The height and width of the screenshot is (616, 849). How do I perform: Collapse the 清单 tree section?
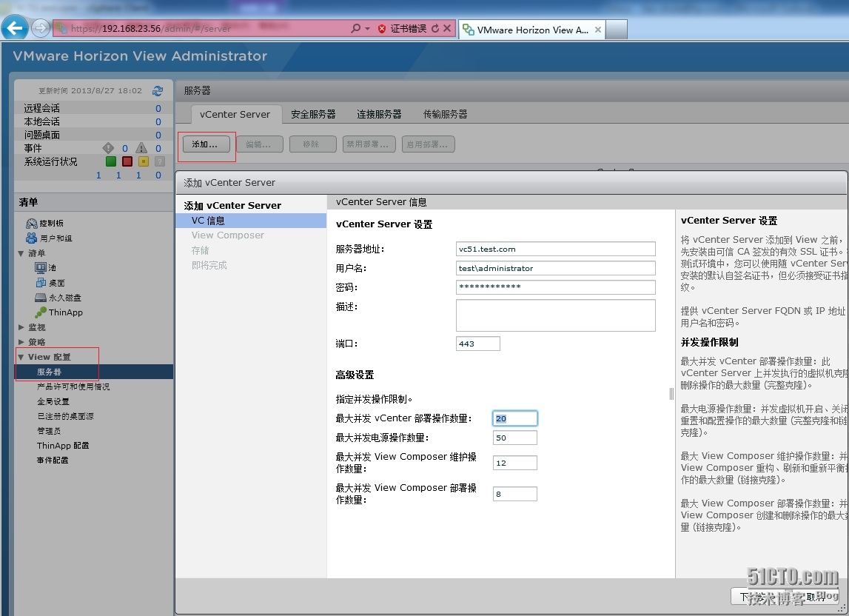click(21, 253)
